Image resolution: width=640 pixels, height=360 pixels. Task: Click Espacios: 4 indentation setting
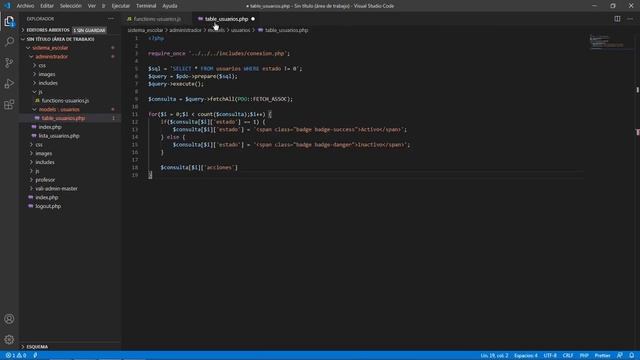coord(526,356)
